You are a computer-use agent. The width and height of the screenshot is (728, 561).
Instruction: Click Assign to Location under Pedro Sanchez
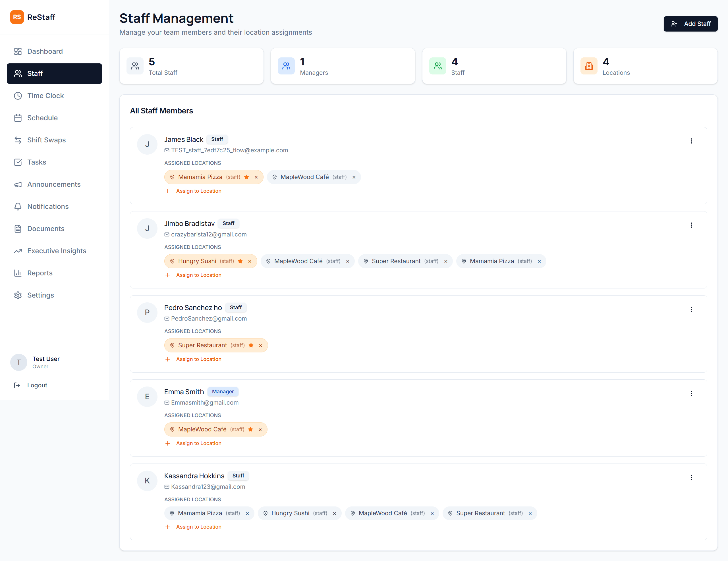[x=199, y=359]
